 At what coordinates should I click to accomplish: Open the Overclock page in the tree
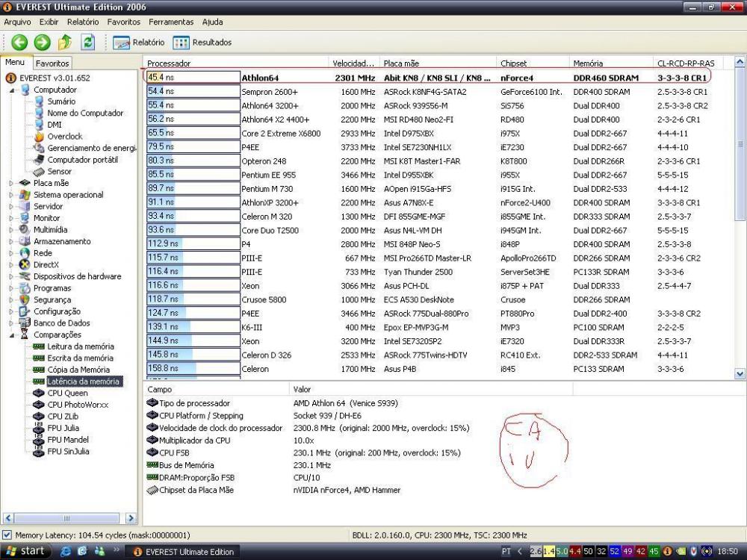pyautogui.click(x=64, y=137)
